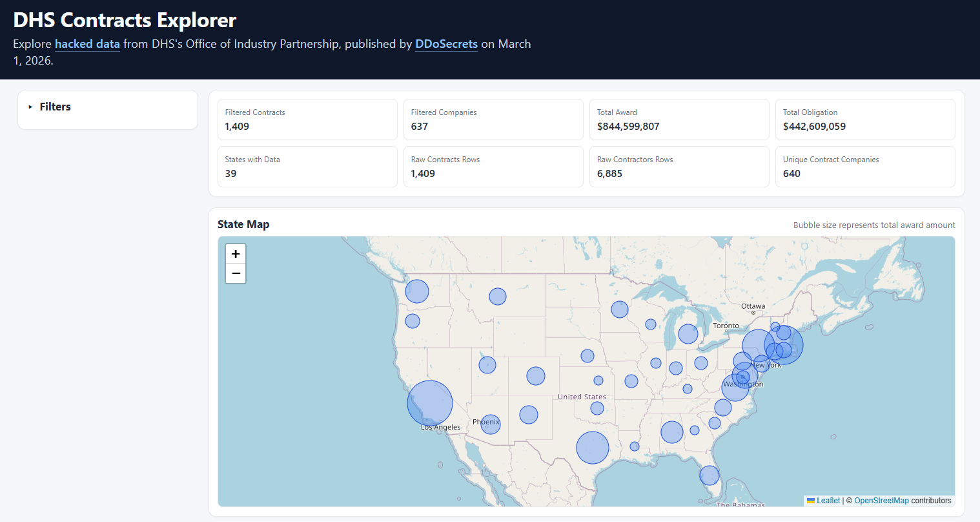Click the zoom in icon on the map
The height and width of the screenshot is (522, 980).
[236, 253]
